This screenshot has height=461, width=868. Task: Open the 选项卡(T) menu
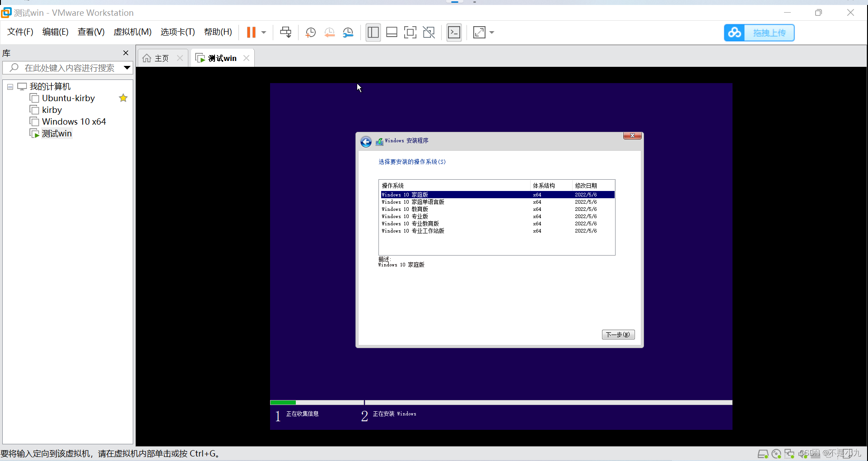177,32
